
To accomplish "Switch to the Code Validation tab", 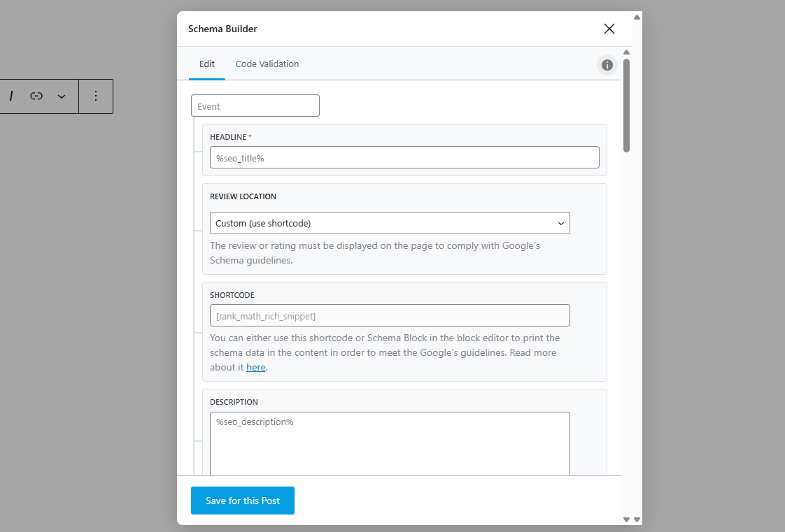I will [x=267, y=64].
